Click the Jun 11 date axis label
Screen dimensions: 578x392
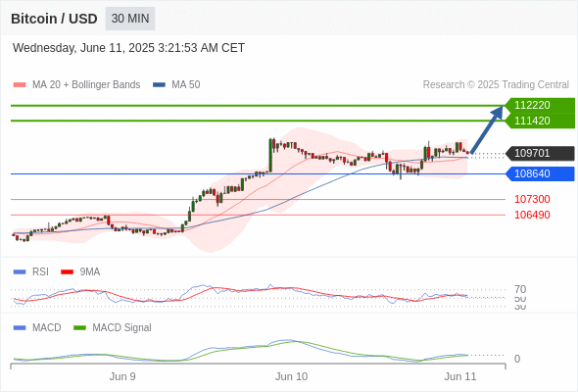click(x=460, y=376)
